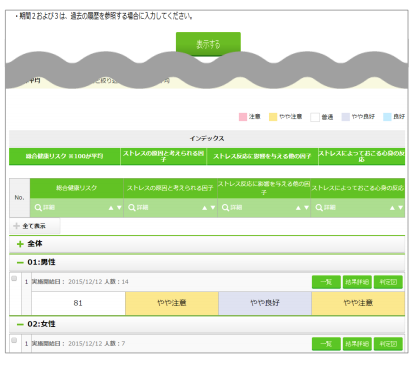Click the yellow やや注意 legend swatch
Screen dimensions: 420x365
(x=273, y=117)
